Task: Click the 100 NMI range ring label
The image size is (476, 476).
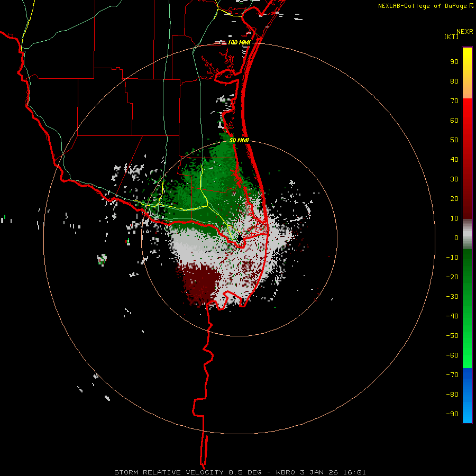Action: (x=239, y=42)
